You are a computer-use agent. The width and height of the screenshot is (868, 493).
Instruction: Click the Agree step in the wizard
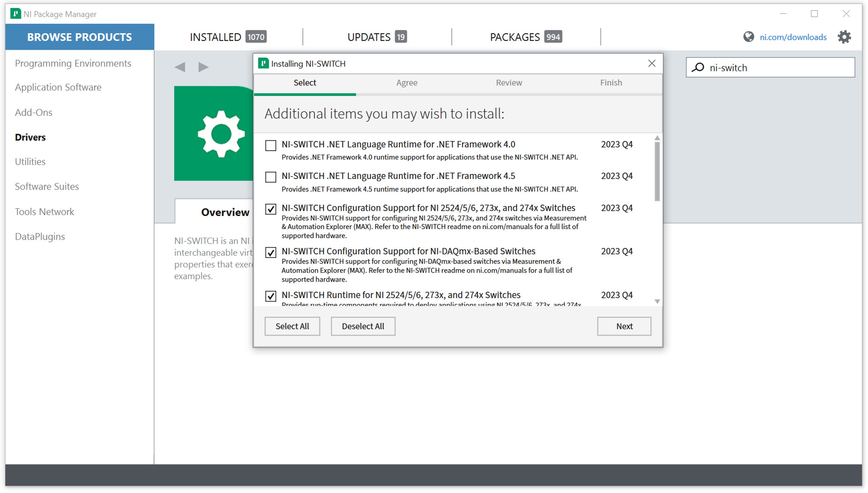[407, 83]
